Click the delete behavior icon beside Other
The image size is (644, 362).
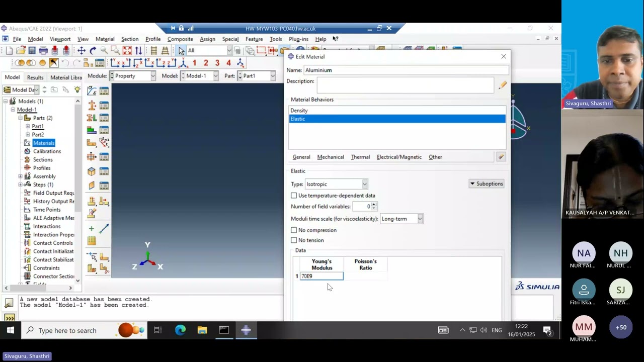pos(501,157)
